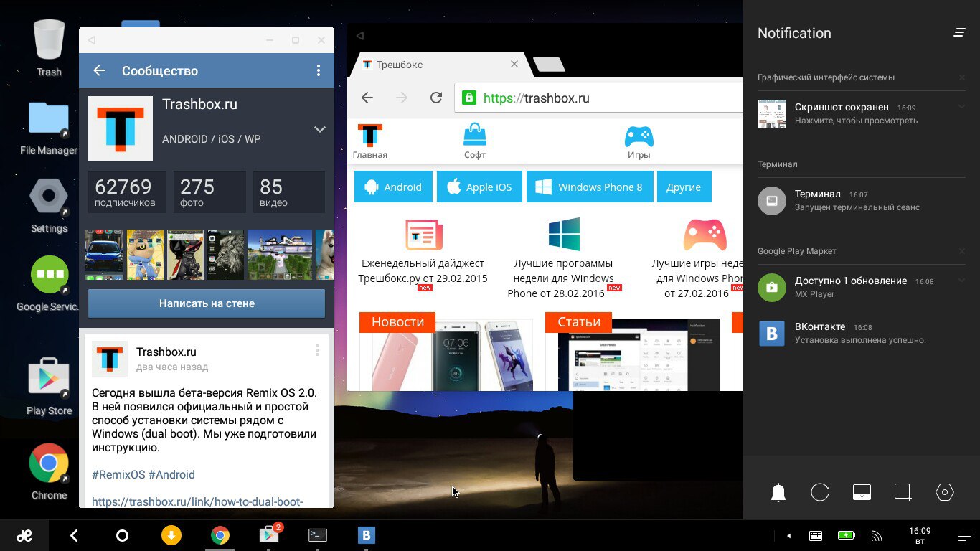Click the battery icon in system tray
Image resolution: width=980 pixels, height=551 pixels.
[x=846, y=535]
